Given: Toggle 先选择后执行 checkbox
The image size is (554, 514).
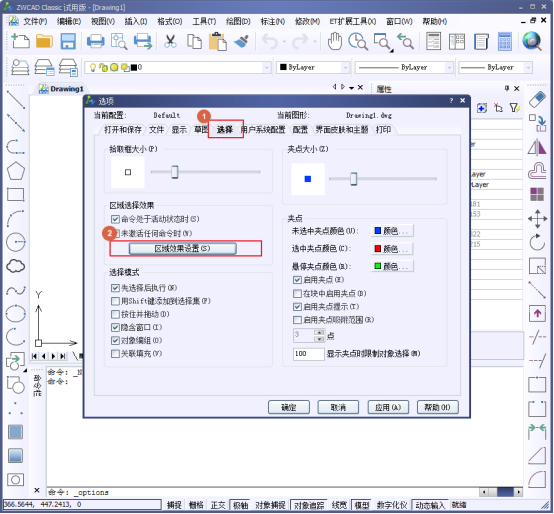Looking at the screenshot, I should pyautogui.click(x=115, y=288).
